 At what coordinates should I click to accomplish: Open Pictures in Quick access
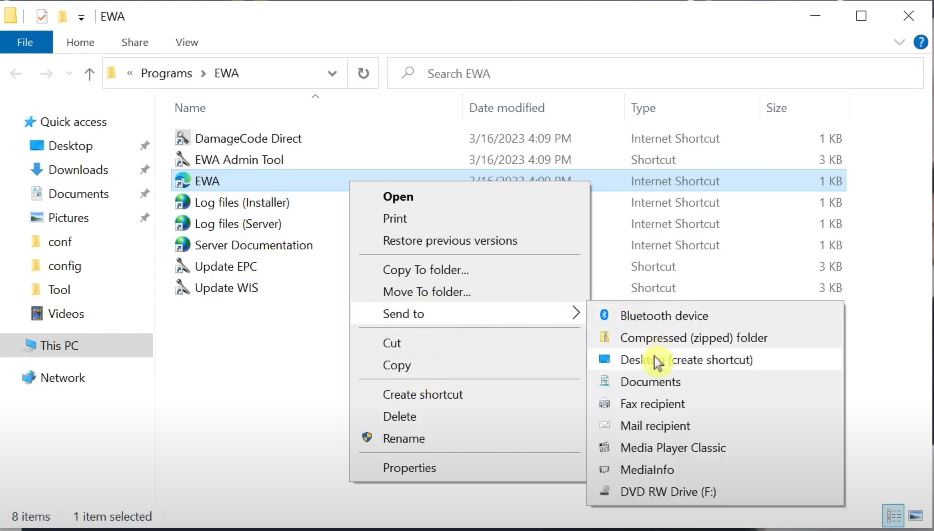68,218
